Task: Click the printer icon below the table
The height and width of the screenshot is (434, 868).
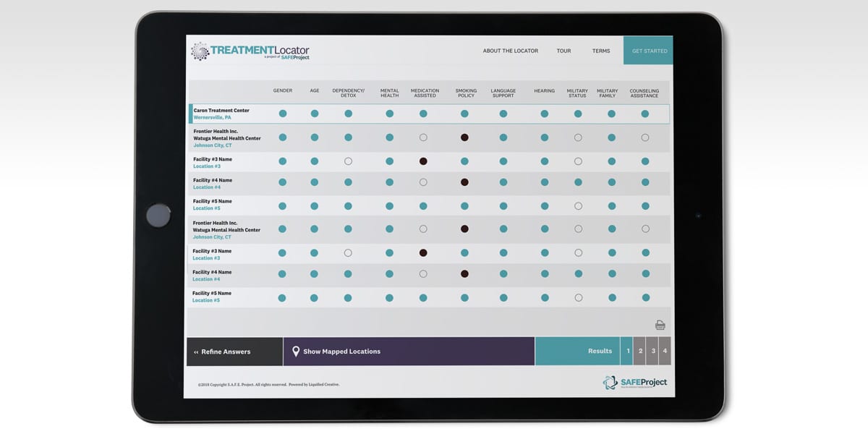Action: click(x=660, y=325)
